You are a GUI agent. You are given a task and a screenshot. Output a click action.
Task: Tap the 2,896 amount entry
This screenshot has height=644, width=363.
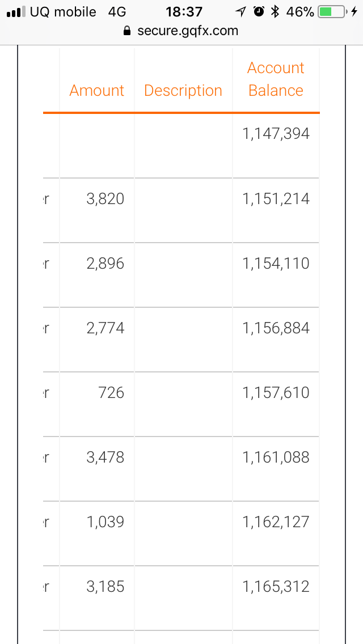point(105,264)
